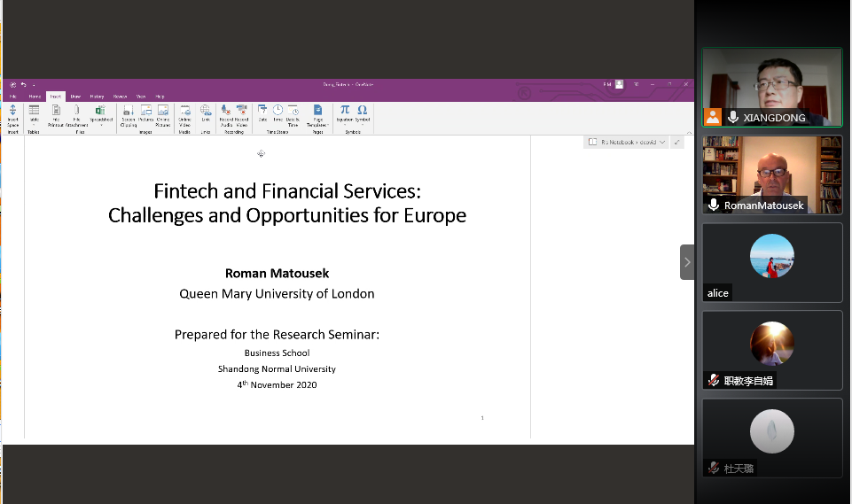The height and width of the screenshot is (504, 852).
Task: Collapse the participant panel with the arrow
Action: coord(687,262)
